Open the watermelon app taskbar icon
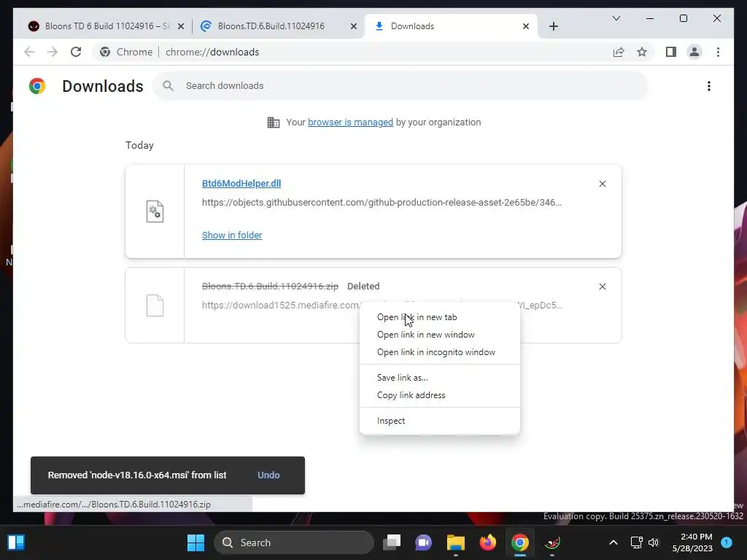The image size is (747, 560). click(552, 542)
